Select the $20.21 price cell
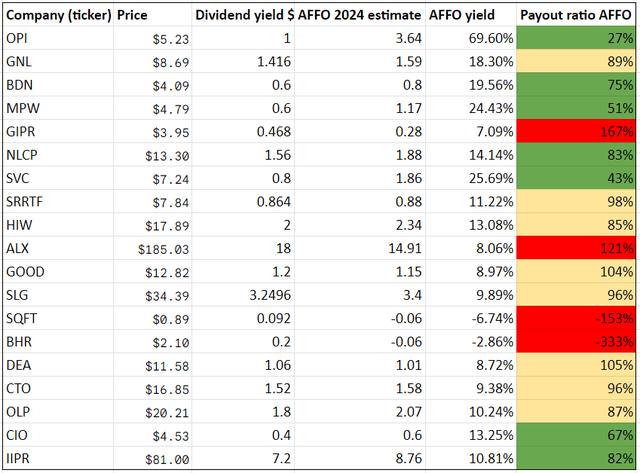 click(152, 412)
